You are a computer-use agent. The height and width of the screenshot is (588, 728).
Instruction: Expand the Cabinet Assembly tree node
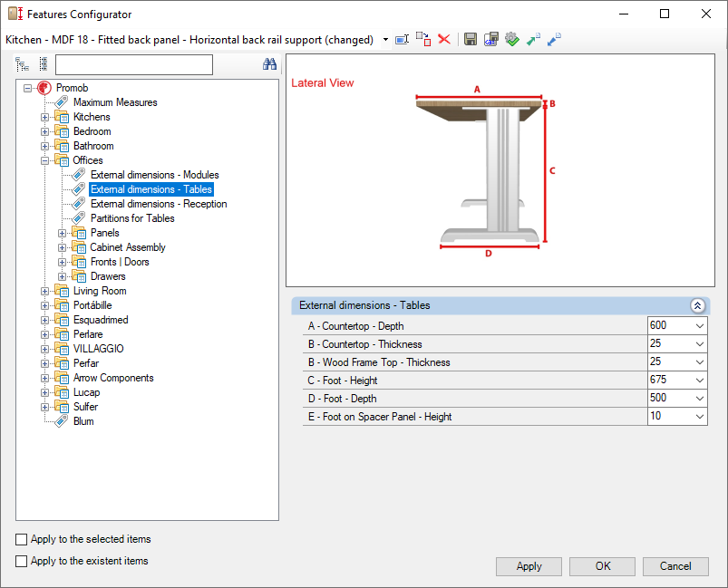click(x=63, y=247)
